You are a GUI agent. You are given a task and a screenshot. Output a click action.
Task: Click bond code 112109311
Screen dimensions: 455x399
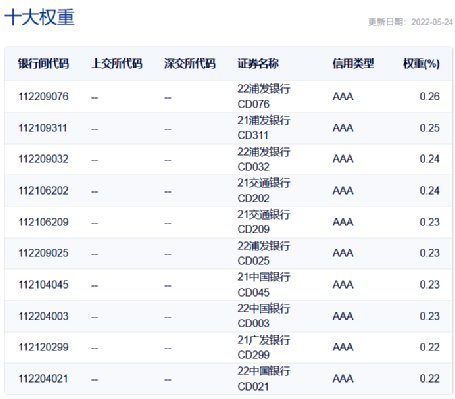43,128
